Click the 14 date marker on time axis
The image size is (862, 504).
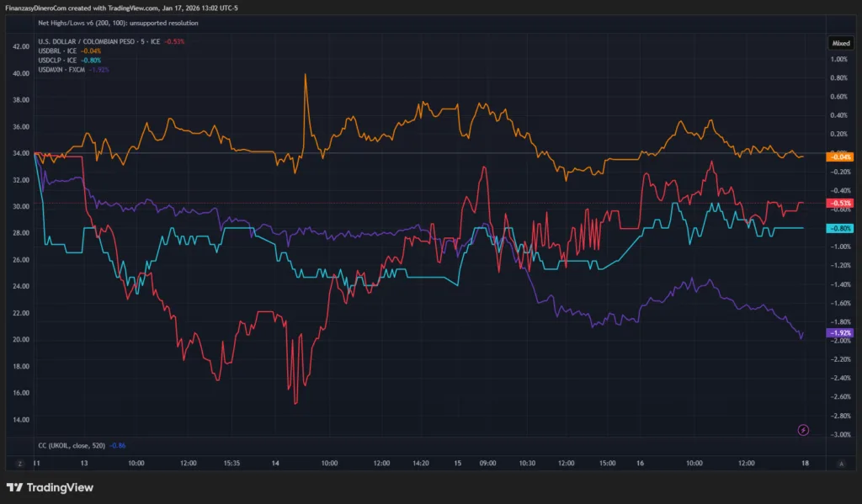(275, 463)
